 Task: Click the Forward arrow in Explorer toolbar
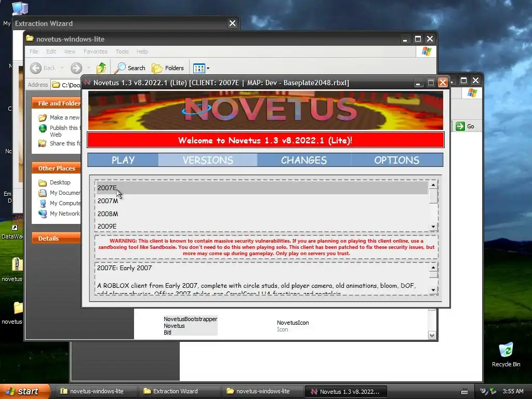point(76,68)
